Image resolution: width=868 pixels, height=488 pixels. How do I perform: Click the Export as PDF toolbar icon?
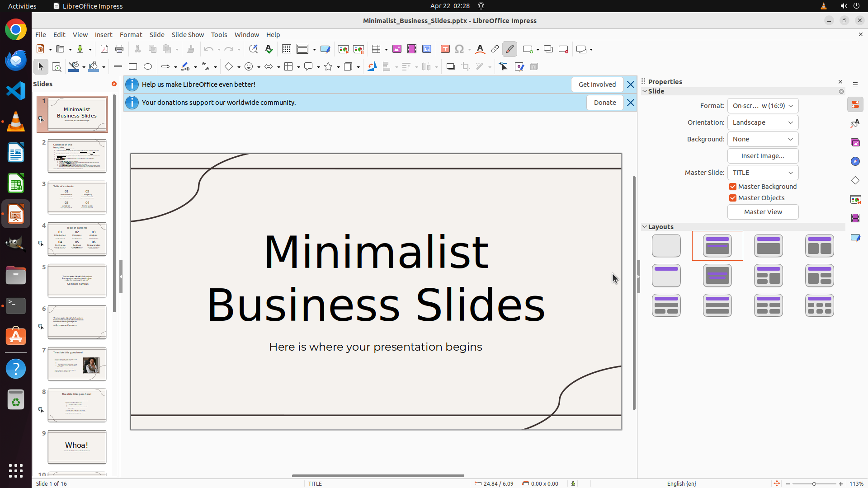click(104, 49)
